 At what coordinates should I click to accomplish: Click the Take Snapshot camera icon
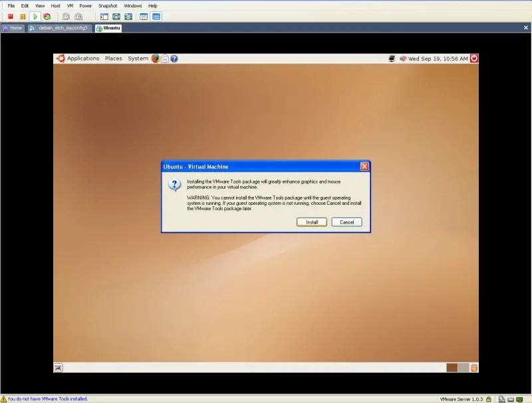pos(66,16)
